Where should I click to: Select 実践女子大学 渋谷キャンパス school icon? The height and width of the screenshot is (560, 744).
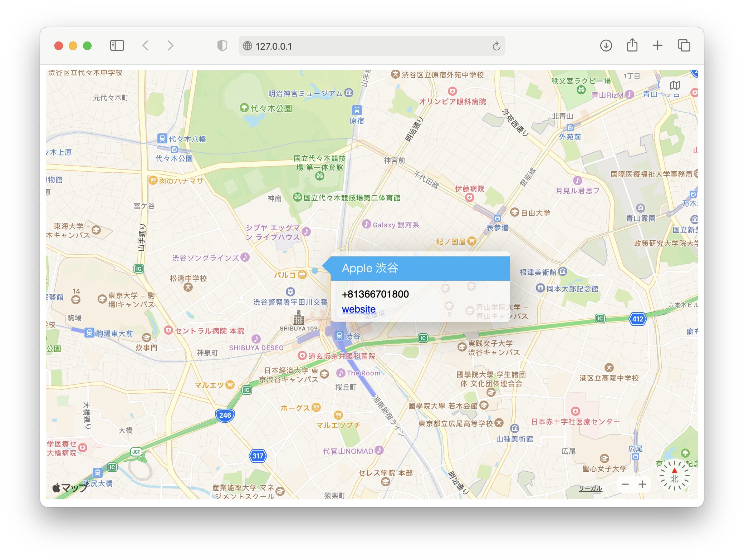click(x=462, y=346)
